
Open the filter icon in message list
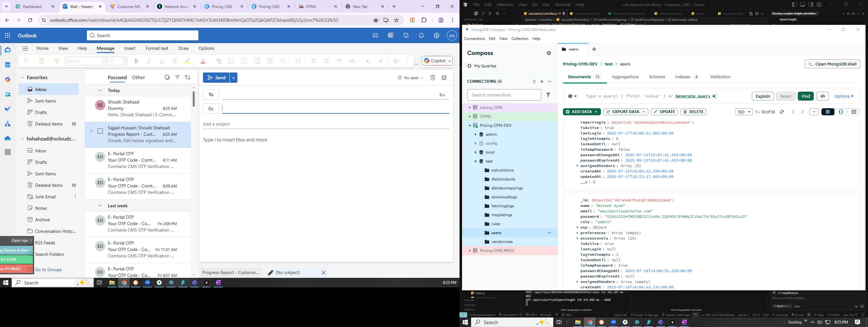[177, 77]
